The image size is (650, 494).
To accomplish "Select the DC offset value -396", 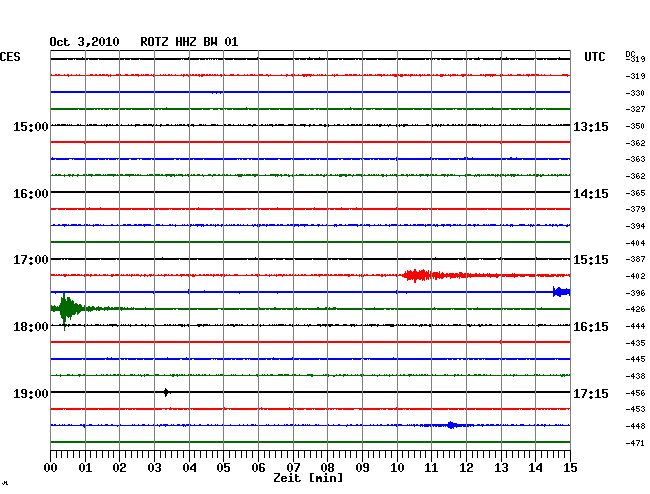I will point(635,293).
